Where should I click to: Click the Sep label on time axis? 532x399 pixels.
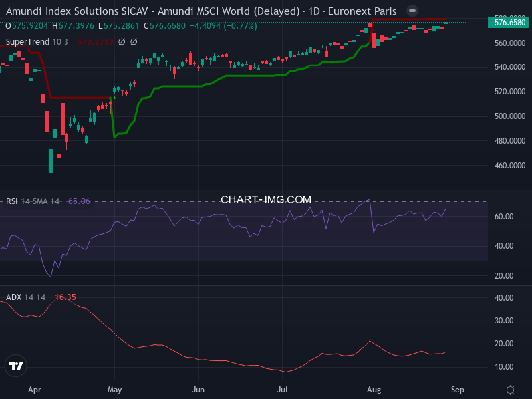(458, 390)
